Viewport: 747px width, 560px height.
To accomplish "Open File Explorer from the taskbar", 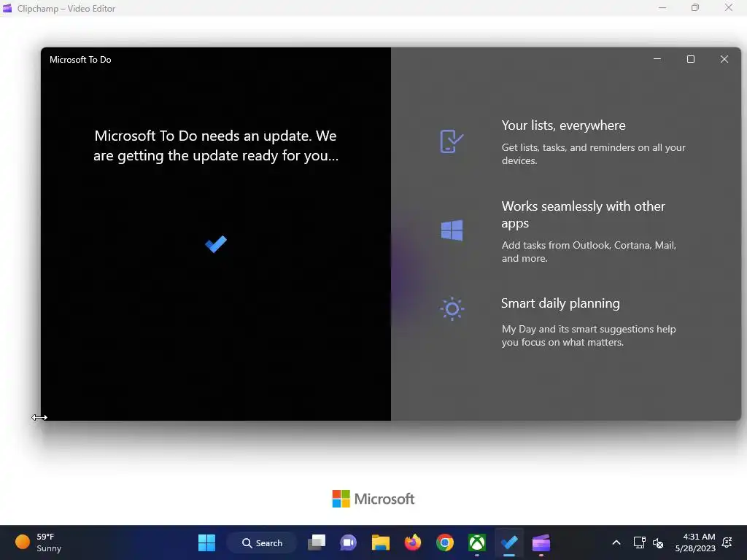I will pyautogui.click(x=381, y=542).
